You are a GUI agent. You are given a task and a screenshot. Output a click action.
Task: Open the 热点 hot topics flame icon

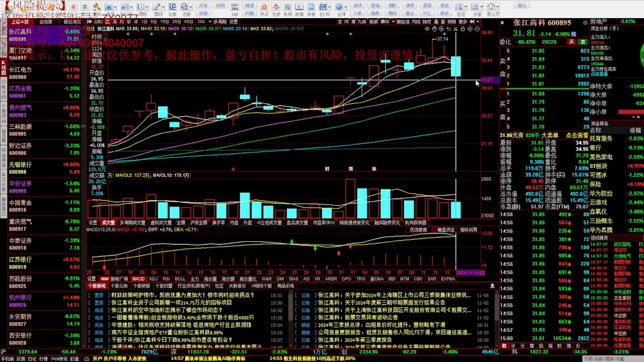click(x=264, y=7)
